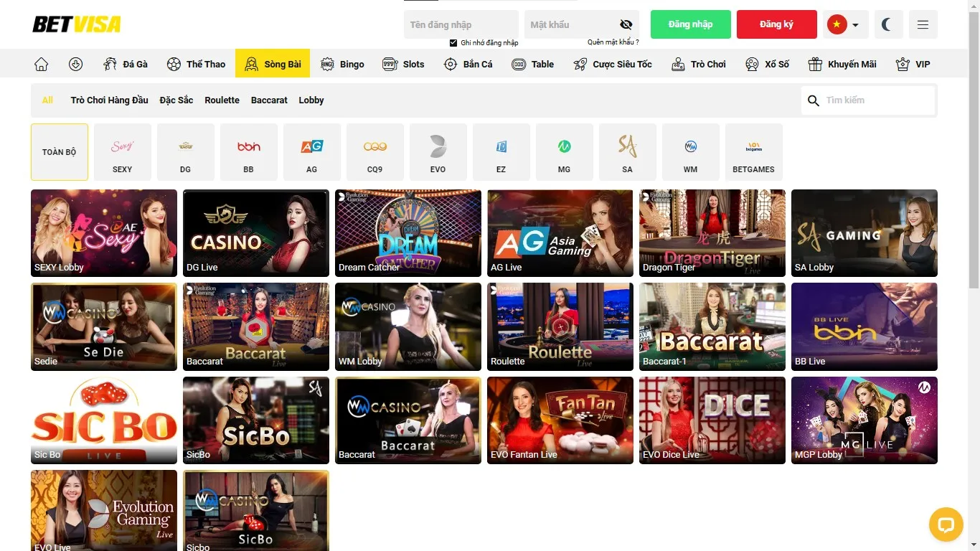
Task: Open the EVO Fantan Live thumbnail
Action: point(560,420)
